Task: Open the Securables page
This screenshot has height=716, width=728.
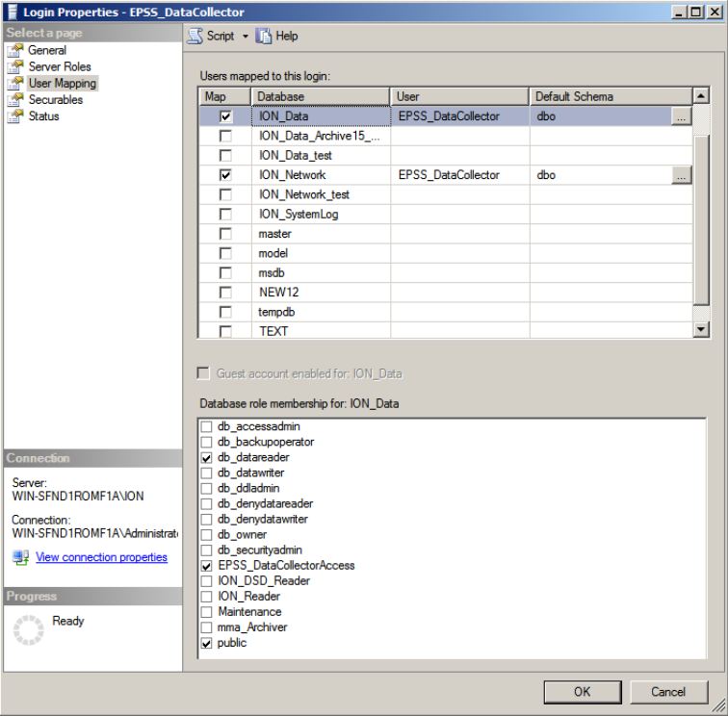Action: click(55, 100)
